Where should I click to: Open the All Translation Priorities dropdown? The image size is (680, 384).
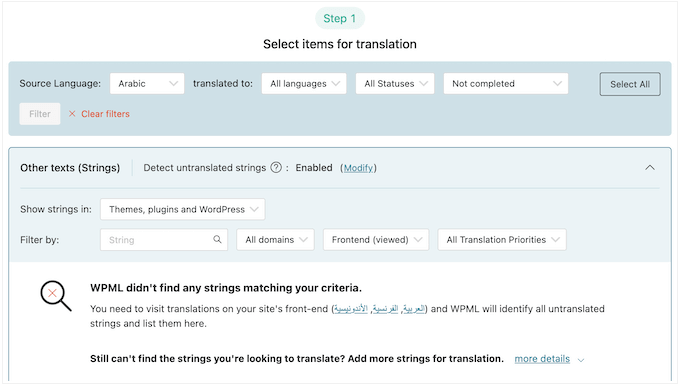502,240
